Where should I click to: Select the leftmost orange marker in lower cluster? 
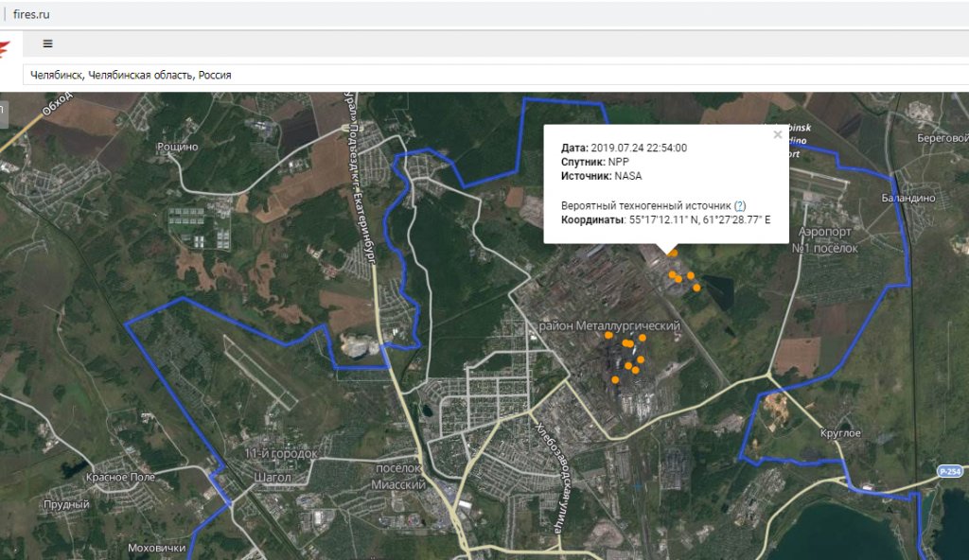coord(608,336)
